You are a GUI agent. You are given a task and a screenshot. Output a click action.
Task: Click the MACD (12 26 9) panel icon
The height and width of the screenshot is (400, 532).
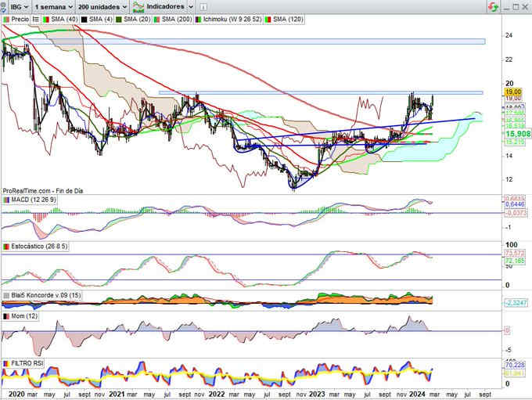click(5, 200)
